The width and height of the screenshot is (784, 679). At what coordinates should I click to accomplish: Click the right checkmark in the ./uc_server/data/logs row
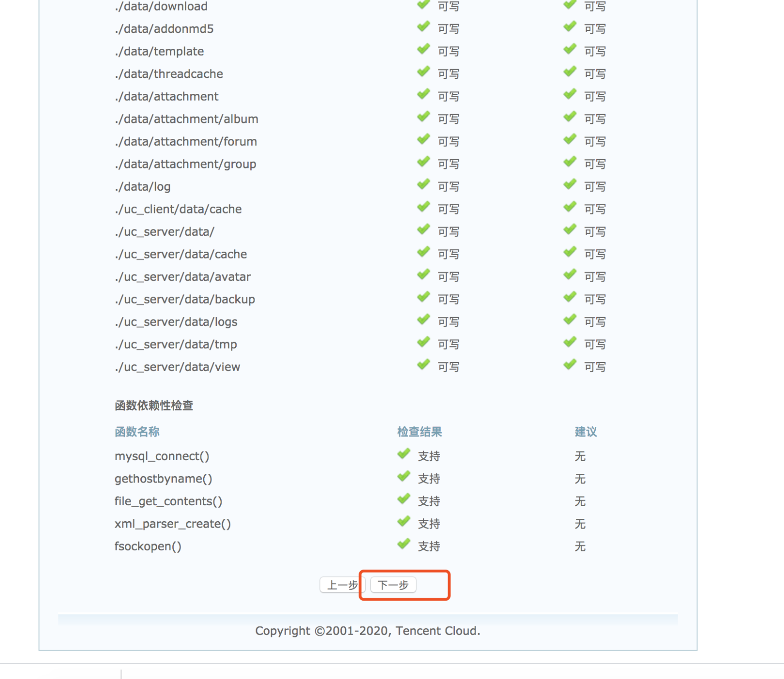pyautogui.click(x=570, y=320)
